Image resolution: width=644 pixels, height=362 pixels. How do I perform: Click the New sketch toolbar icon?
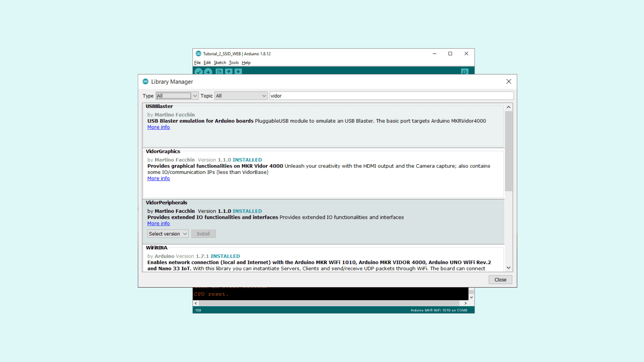(219, 71)
